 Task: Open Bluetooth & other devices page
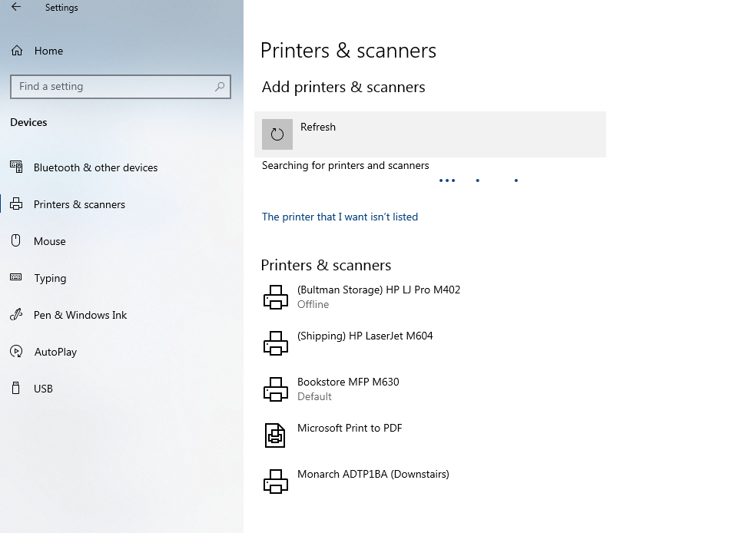click(95, 167)
